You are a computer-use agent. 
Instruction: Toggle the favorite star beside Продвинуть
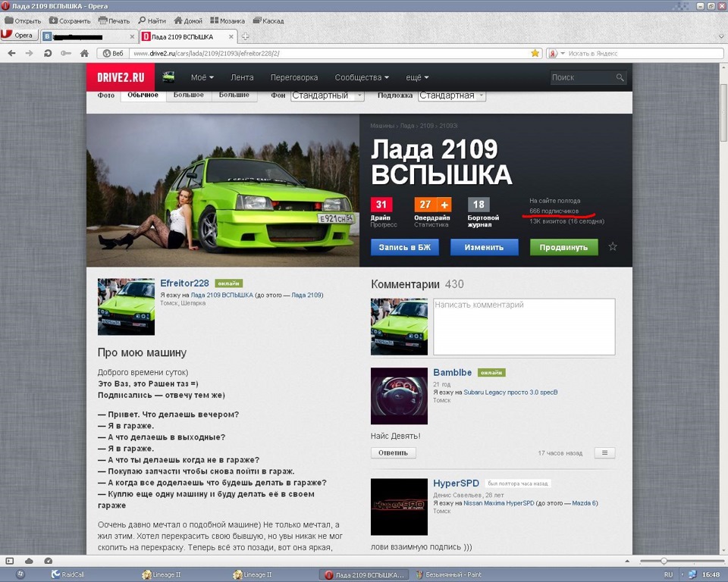point(613,246)
